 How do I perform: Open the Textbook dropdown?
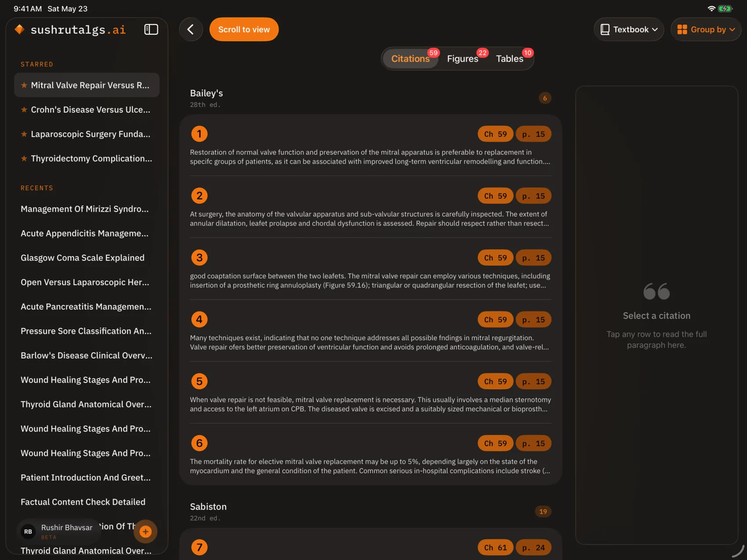(629, 29)
